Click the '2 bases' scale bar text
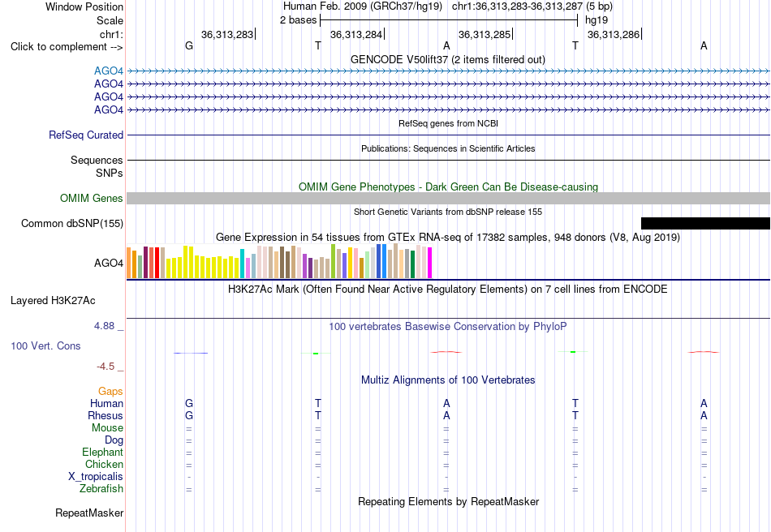The height and width of the screenshot is (532, 771). tap(299, 20)
